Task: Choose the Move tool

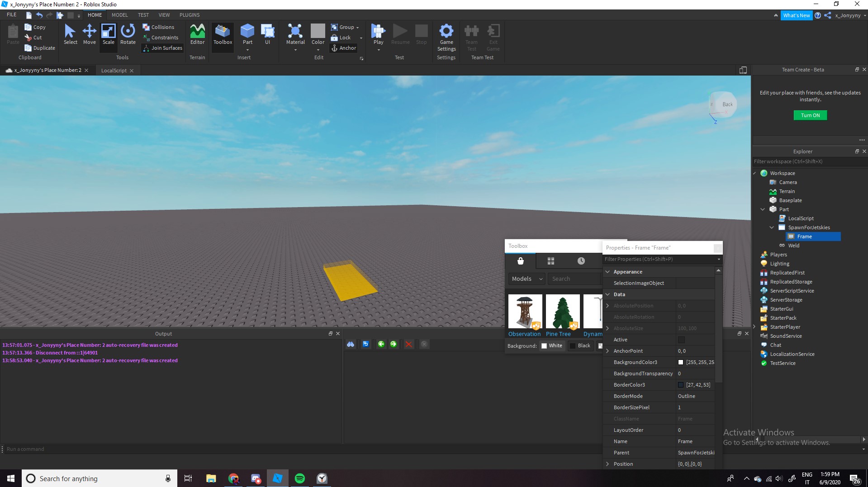Action: tap(89, 34)
